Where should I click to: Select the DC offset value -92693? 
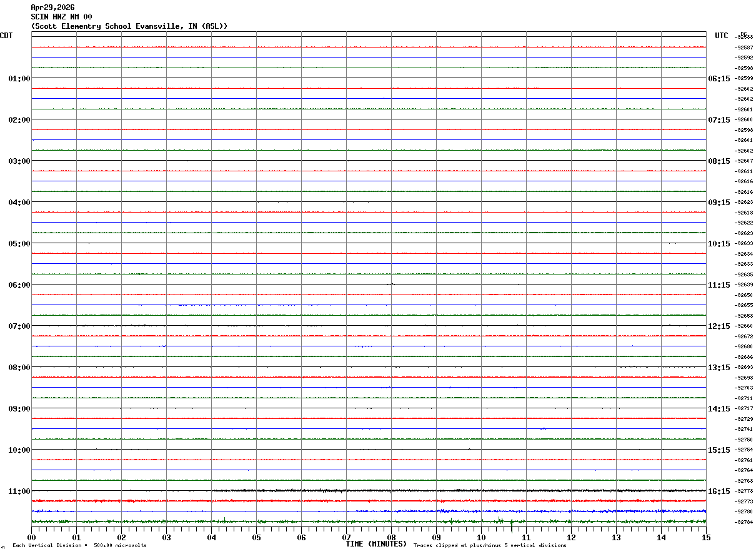[744, 367]
